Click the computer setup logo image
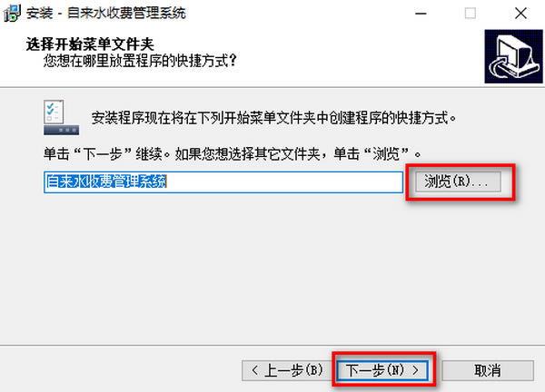545x392 pixels. tap(513, 56)
